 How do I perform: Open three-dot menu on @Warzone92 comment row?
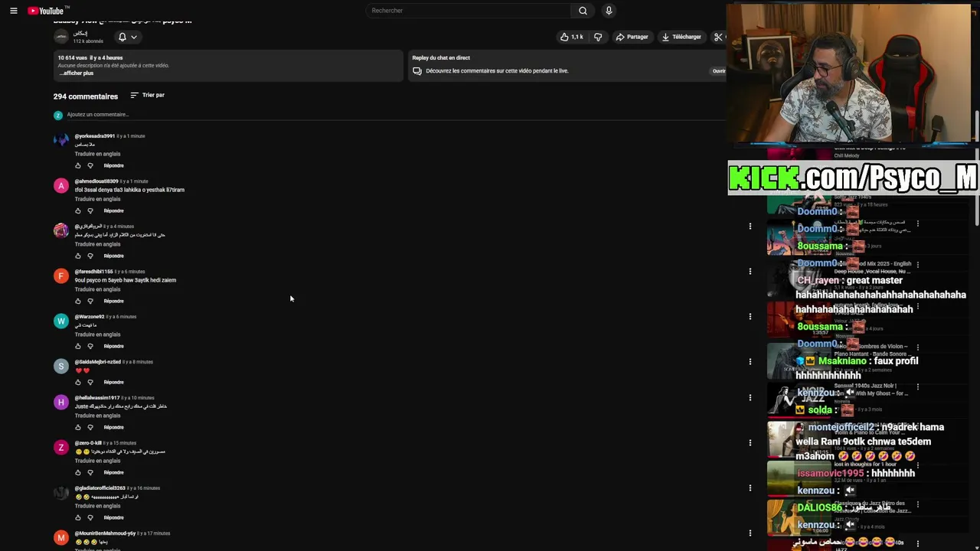750,316
